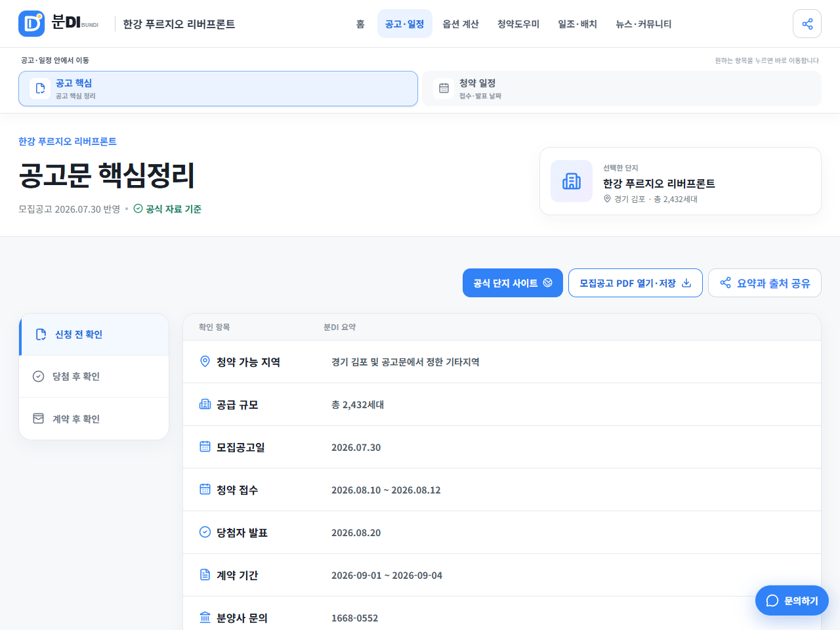Click 분DI 요약 column header
The width and height of the screenshot is (840, 630).
[x=340, y=327]
